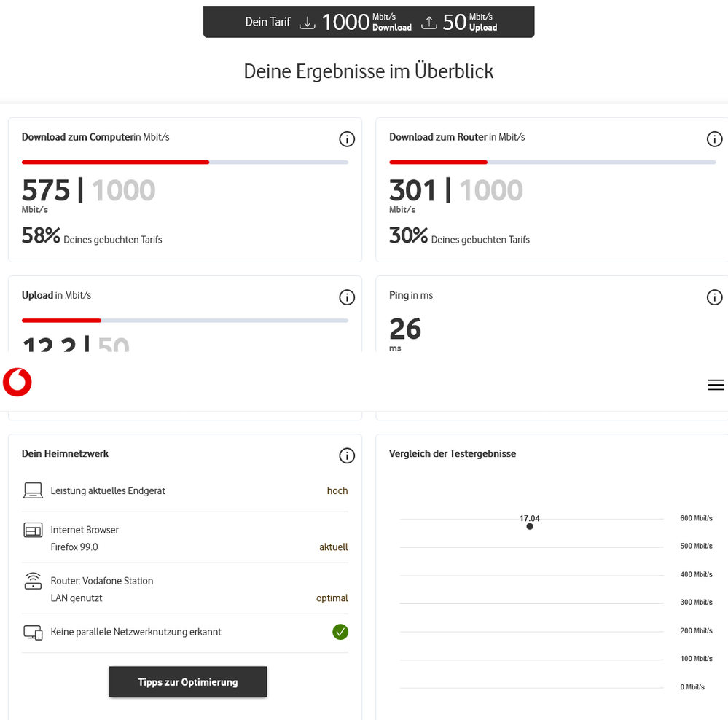Click the Tipps zur Optimierung button

pyautogui.click(x=188, y=682)
